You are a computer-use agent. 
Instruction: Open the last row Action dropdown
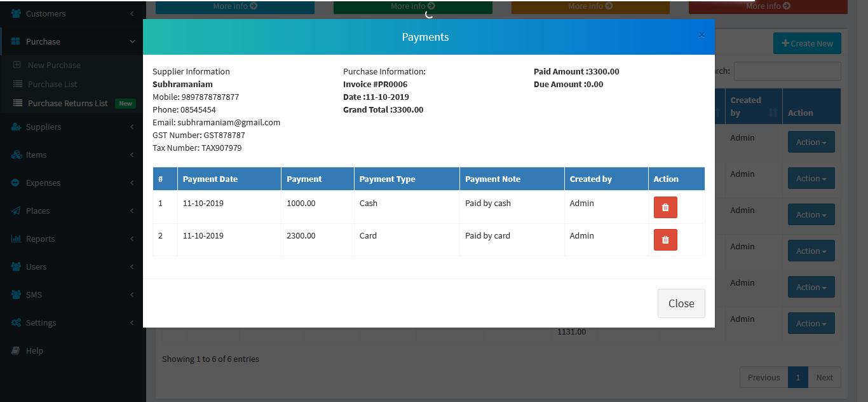tap(811, 324)
